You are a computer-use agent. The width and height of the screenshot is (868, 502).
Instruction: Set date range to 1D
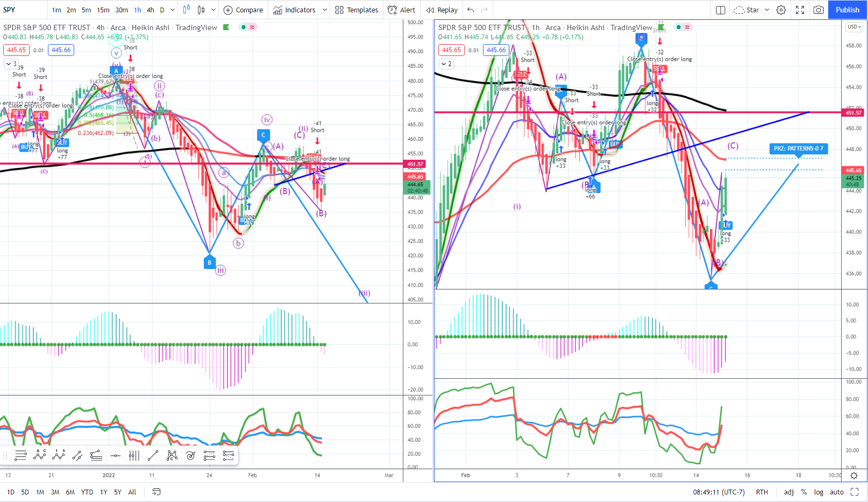coord(11,492)
